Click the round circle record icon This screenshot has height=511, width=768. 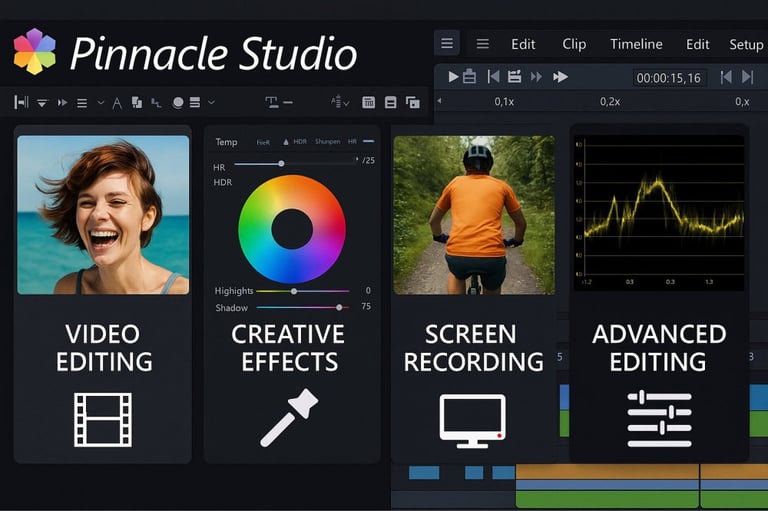click(x=178, y=102)
